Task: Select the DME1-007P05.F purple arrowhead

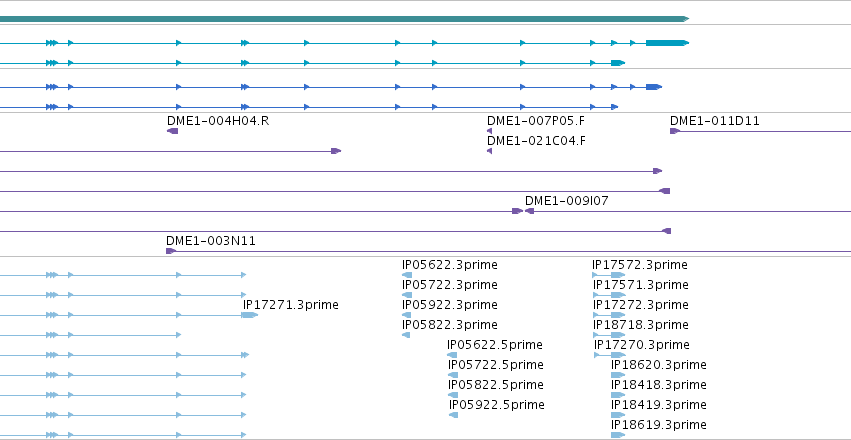Action: (x=490, y=131)
